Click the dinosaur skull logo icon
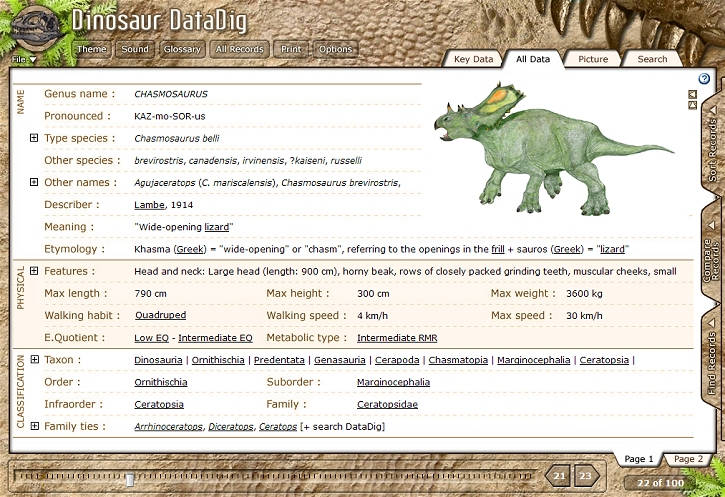The height and width of the screenshot is (497, 725). point(36,29)
